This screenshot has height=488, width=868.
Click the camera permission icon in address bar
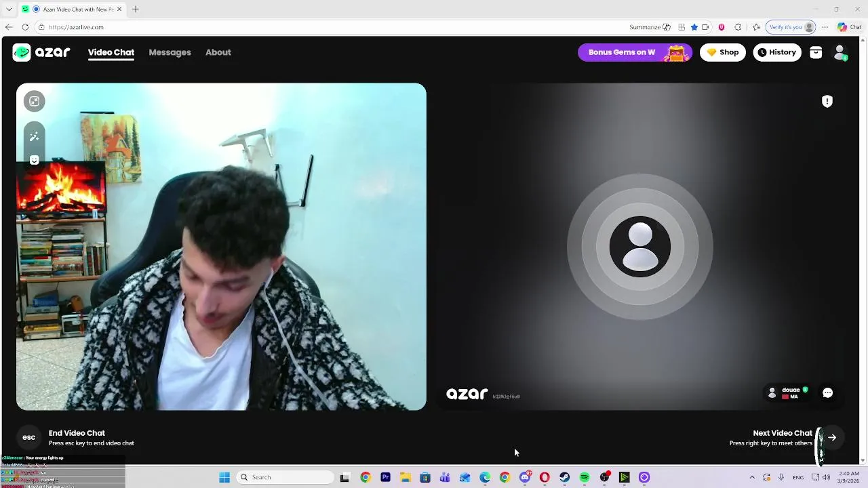(705, 27)
